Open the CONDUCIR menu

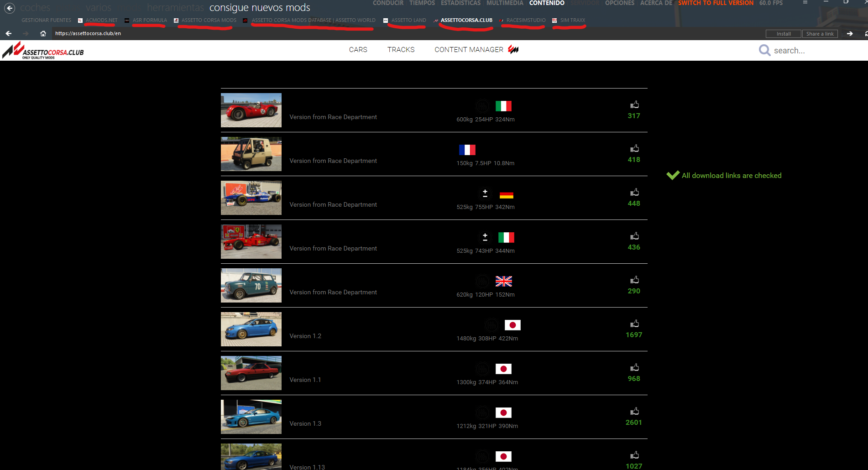pyautogui.click(x=388, y=3)
